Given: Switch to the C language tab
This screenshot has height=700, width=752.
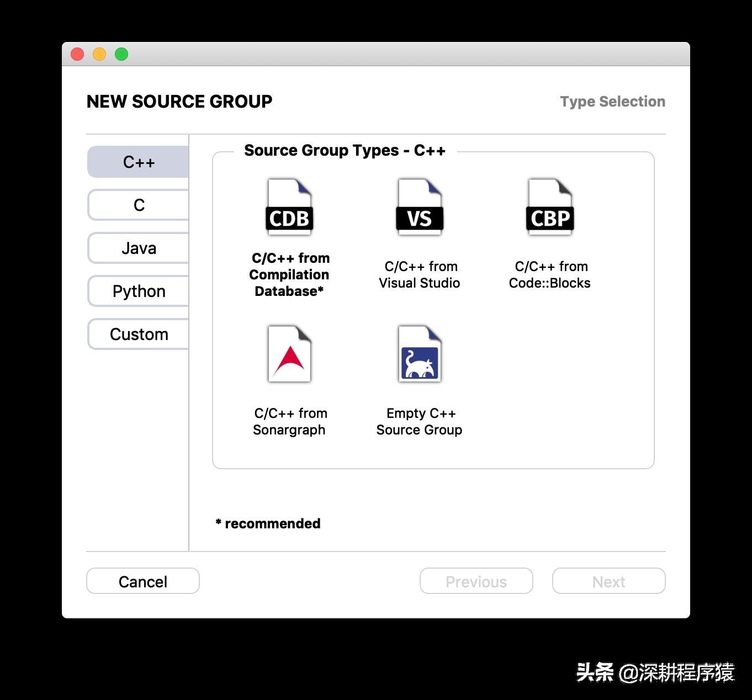Looking at the screenshot, I should (138, 205).
